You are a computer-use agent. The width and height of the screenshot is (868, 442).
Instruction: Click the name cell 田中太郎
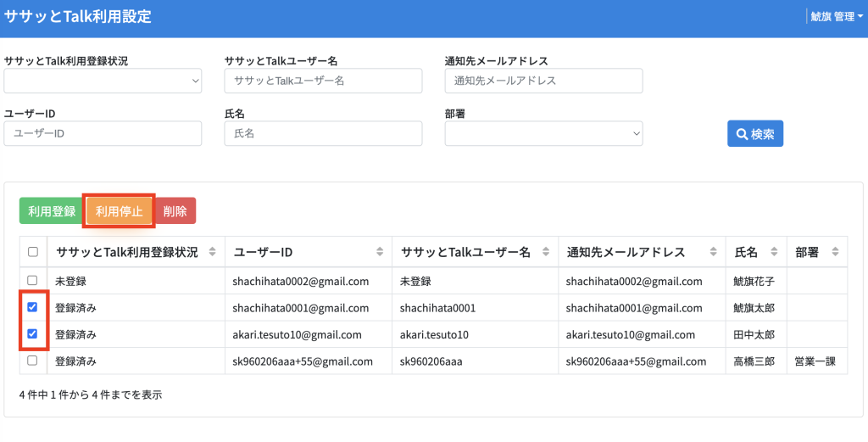pyautogui.click(x=754, y=334)
